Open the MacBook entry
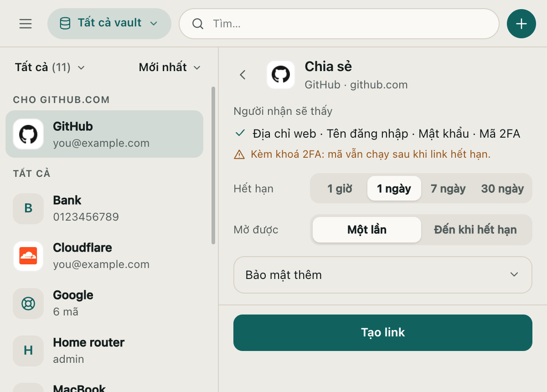The height and width of the screenshot is (392, 547). [104, 384]
